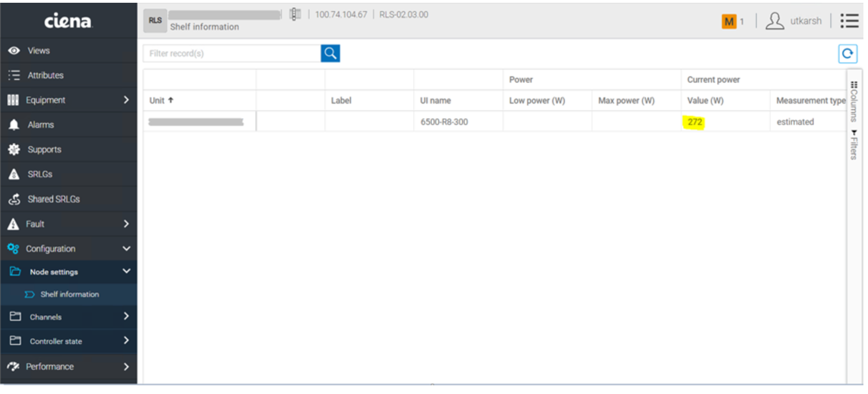Click the Configuration gears icon
The width and height of the screenshot is (868, 394).
pos(13,248)
